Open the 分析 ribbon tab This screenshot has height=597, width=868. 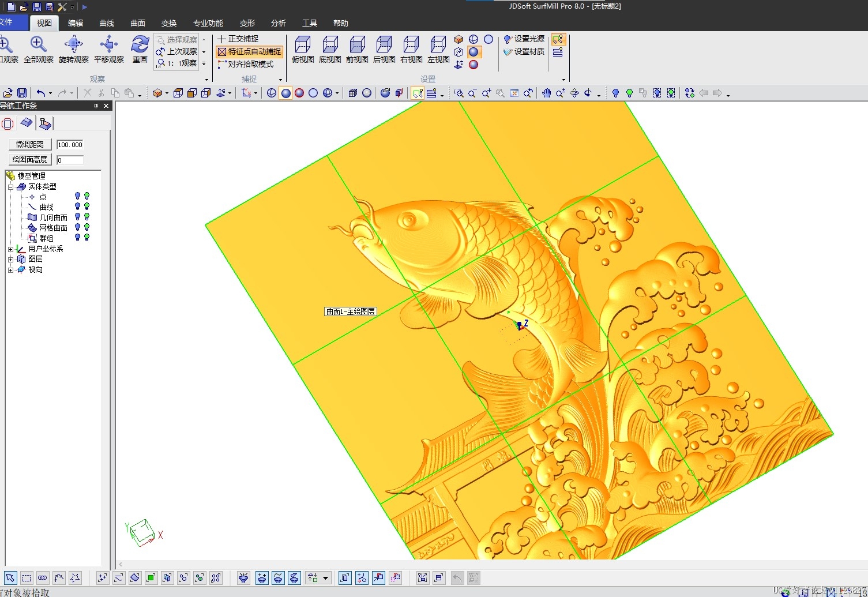(x=279, y=23)
